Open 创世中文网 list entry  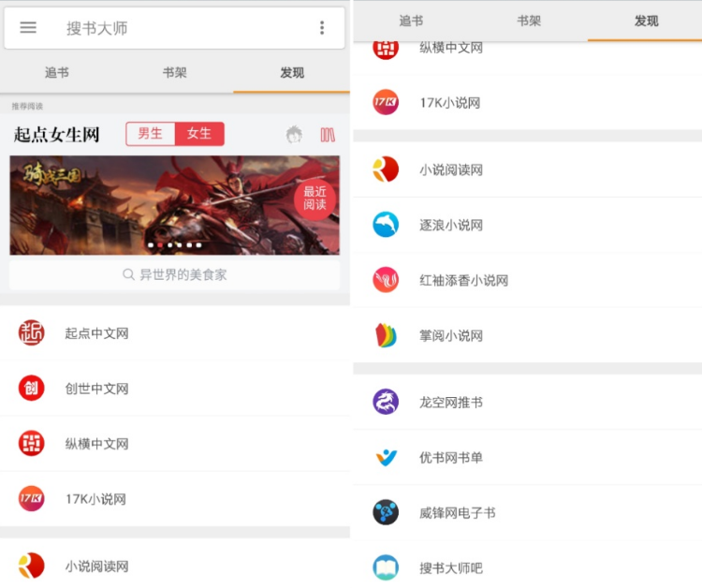coord(175,388)
